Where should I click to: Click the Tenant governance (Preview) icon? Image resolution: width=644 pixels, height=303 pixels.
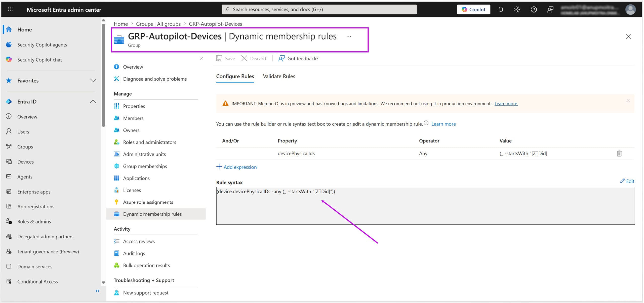click(x=9, y=251)
